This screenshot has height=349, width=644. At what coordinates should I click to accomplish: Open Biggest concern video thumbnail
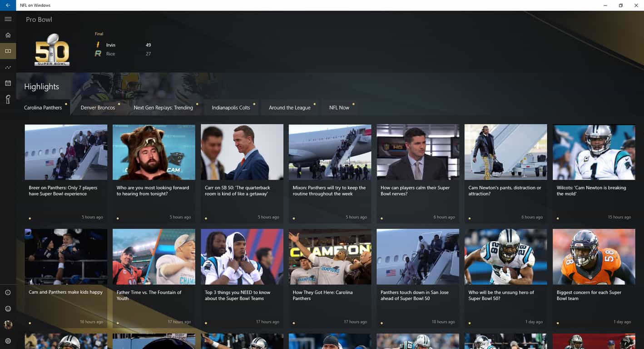(594, 257)
